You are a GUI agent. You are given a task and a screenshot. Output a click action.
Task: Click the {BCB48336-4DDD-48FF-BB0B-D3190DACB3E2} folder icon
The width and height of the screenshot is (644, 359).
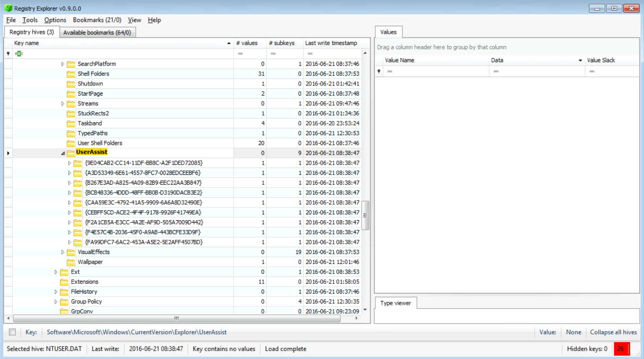pyautogui.click(x=77, y=193)
